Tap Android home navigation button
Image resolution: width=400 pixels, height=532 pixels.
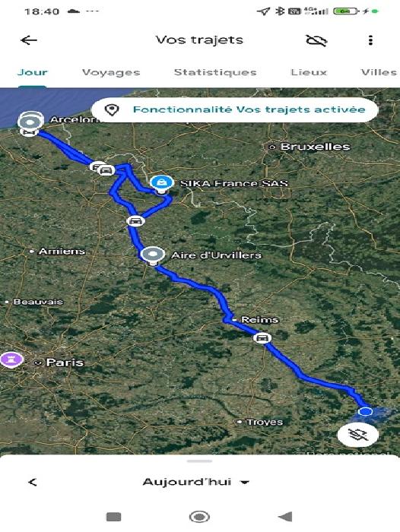tap(199, 517)
